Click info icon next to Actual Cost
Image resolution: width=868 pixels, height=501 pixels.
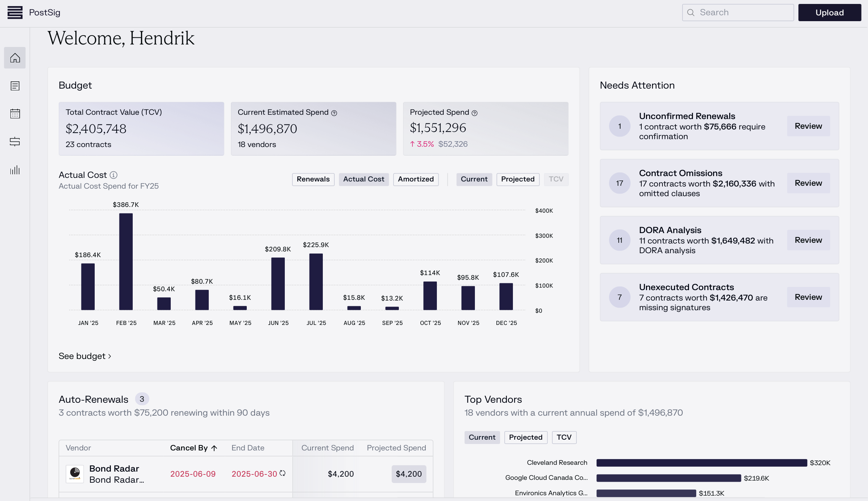(x=113, y=175)
